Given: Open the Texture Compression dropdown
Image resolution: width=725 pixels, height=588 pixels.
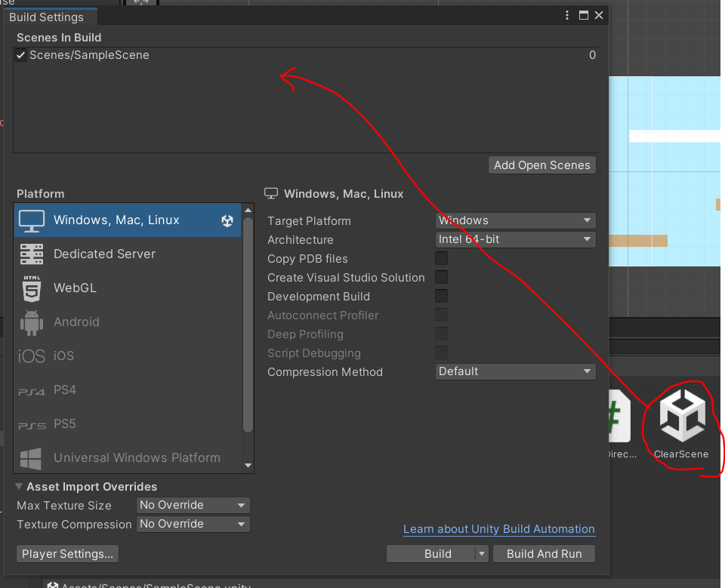Looking at the screenshot, I should tap(193, 524).
